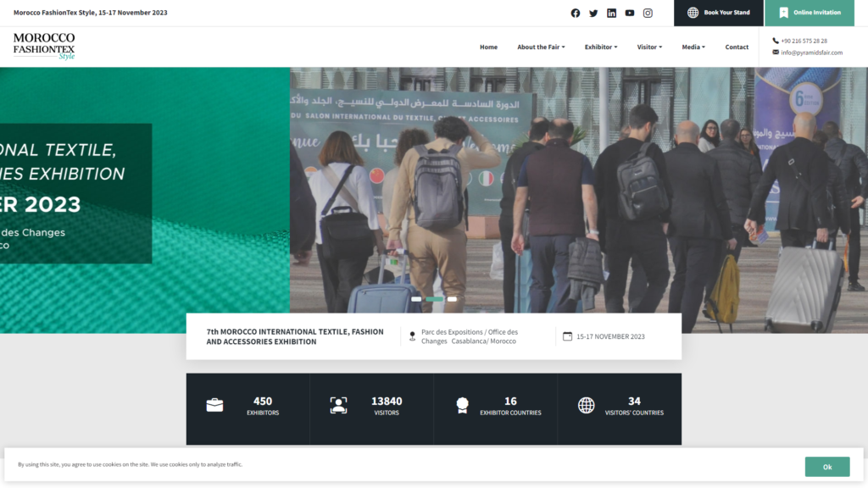Open the Facebook social icon
Screen dimensions: 868x488
(x=576, y=13)
